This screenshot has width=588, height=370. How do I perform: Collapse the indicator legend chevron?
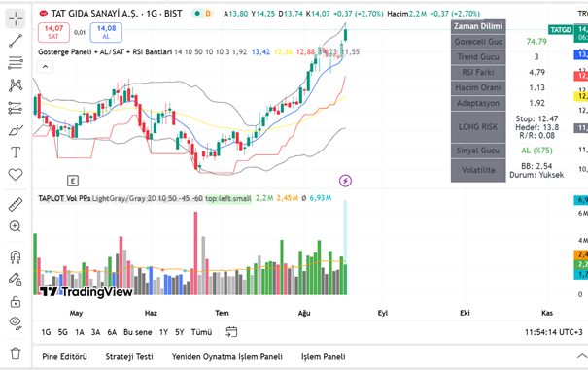[x=45, y=67]
